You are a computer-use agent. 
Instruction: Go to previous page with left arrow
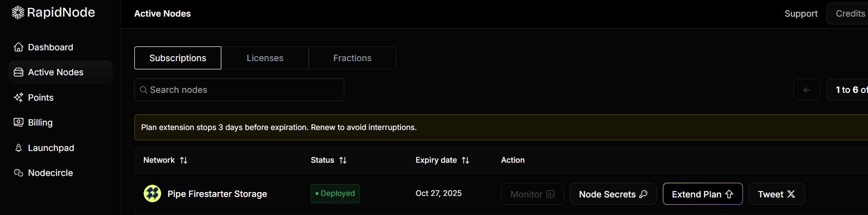[x=806, y=90]
